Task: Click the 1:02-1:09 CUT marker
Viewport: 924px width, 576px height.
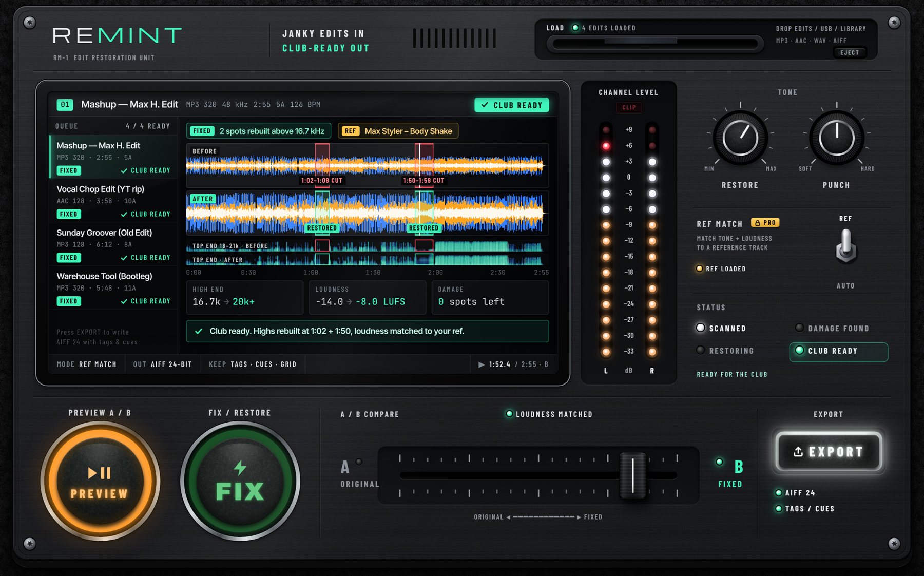Action: [x=322, y=181]
